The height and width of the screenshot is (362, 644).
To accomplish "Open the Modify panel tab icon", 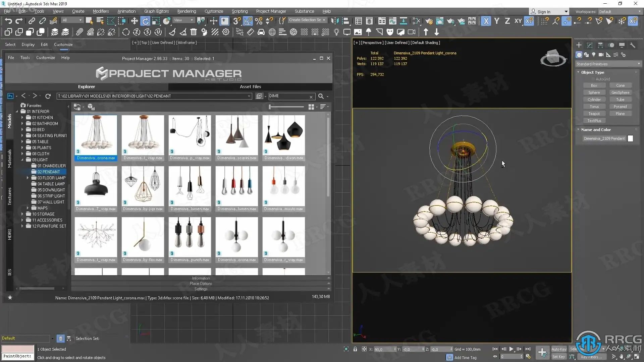I will (x=590, y=45).
